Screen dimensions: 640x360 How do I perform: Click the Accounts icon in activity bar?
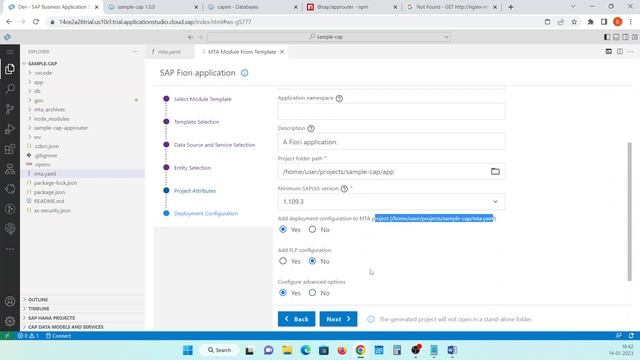coord(10,301)
